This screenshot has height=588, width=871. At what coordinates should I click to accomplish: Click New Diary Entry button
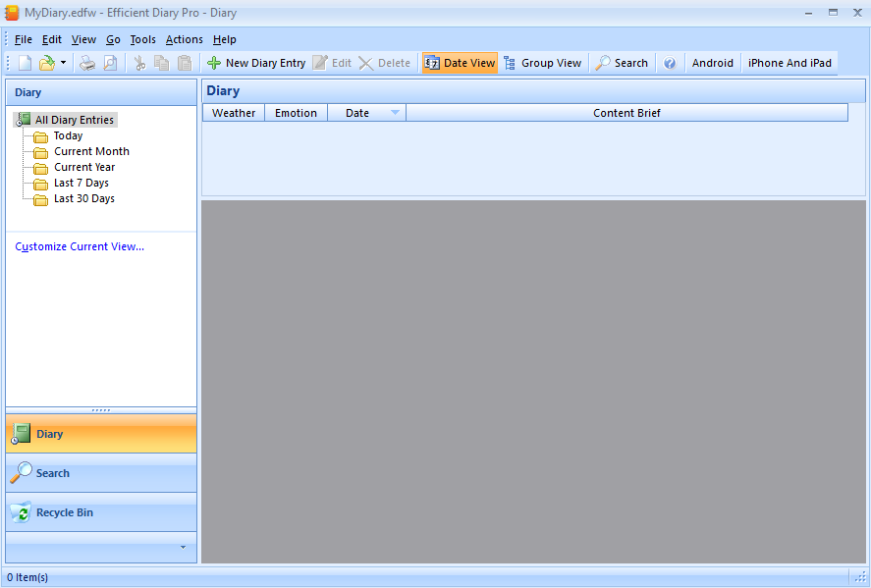coord(256,63)
